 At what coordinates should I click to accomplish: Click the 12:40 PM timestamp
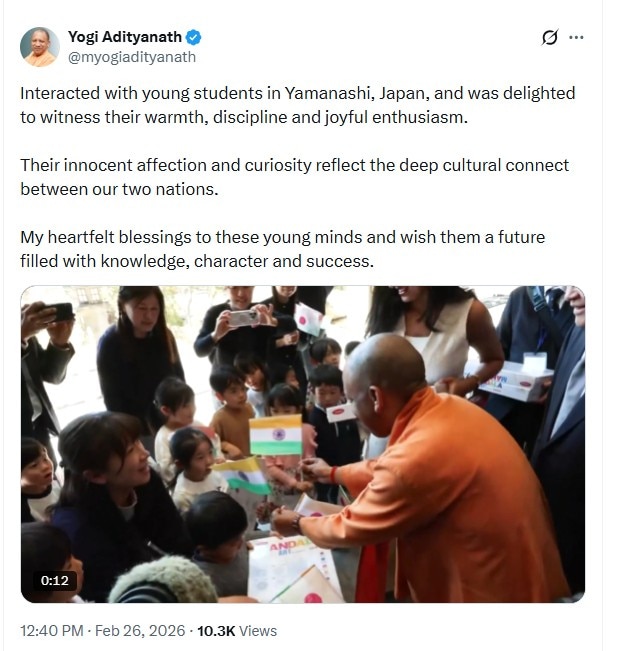point(52,631)
